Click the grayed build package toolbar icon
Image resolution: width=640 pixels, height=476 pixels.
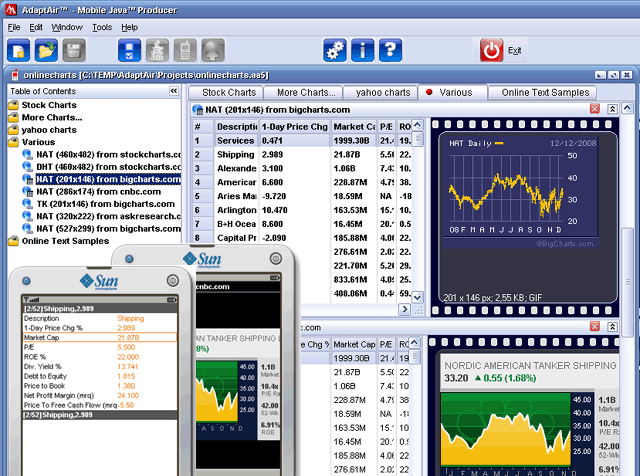click(157, 51)
